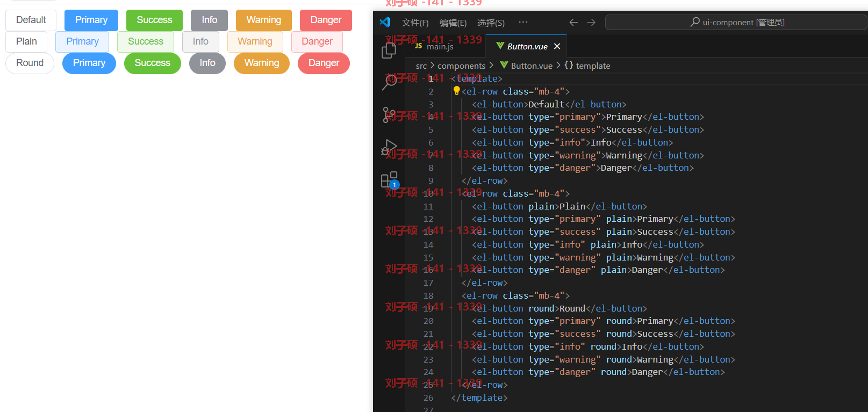Screen dimensions: 868x412
Task: Click the src breadcrumb segment
Action: (x=421, y=66)
